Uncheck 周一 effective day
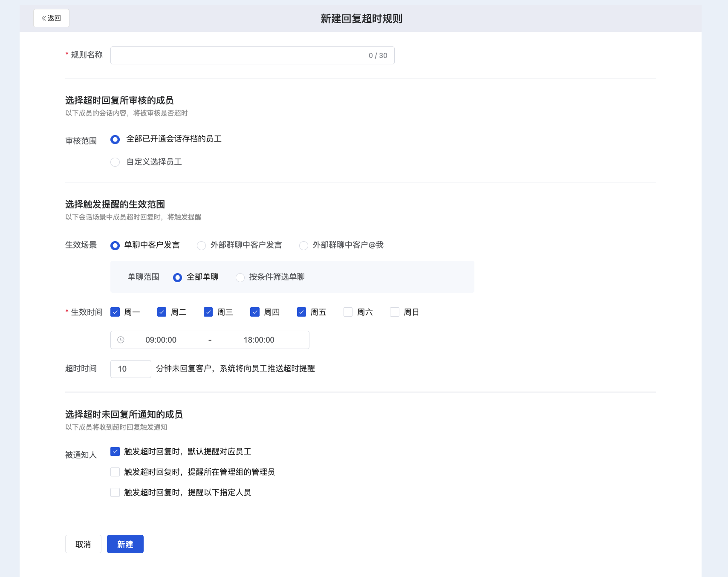Image resolution: width=728 pixels, height=577 pixels. (x=115, y=312)
